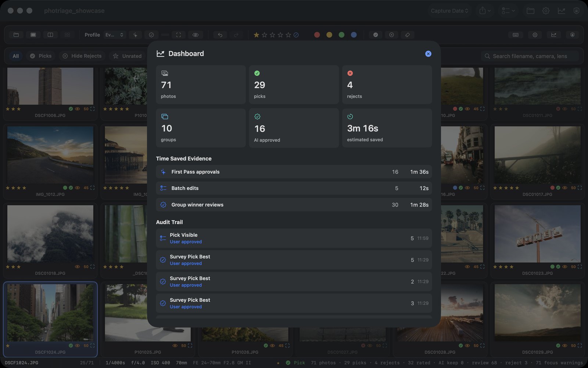Viewport: 588px width, 368px height.
Task: Click the 4 rejects stat card
Action: (x=387, y=85)
